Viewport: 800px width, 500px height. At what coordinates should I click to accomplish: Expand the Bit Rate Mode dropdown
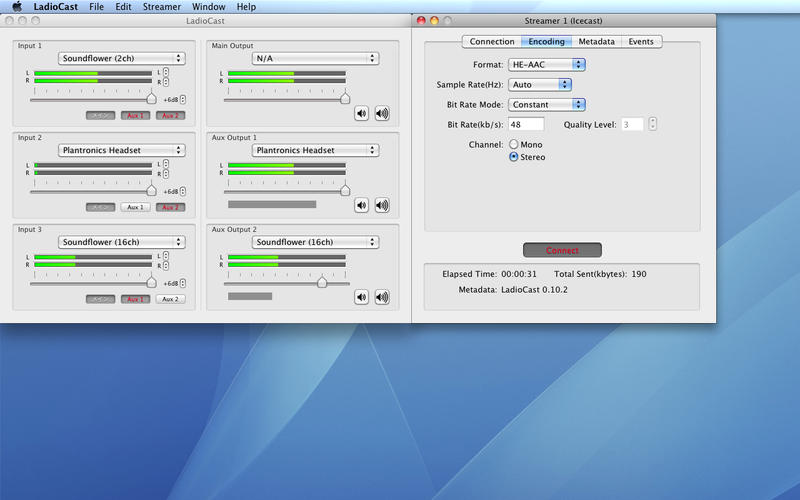(546, 104)
